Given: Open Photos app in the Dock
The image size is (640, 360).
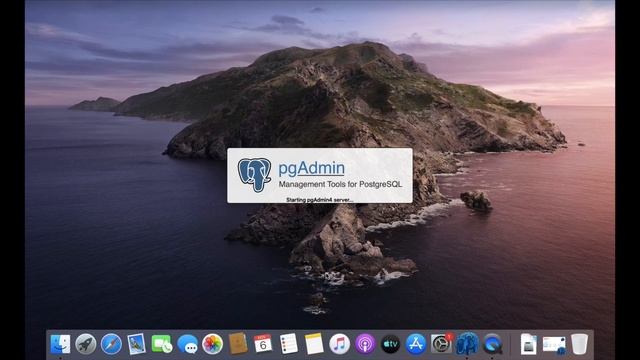Looking at the screenshot, I should pyautogui.click(x=213, y=344).
